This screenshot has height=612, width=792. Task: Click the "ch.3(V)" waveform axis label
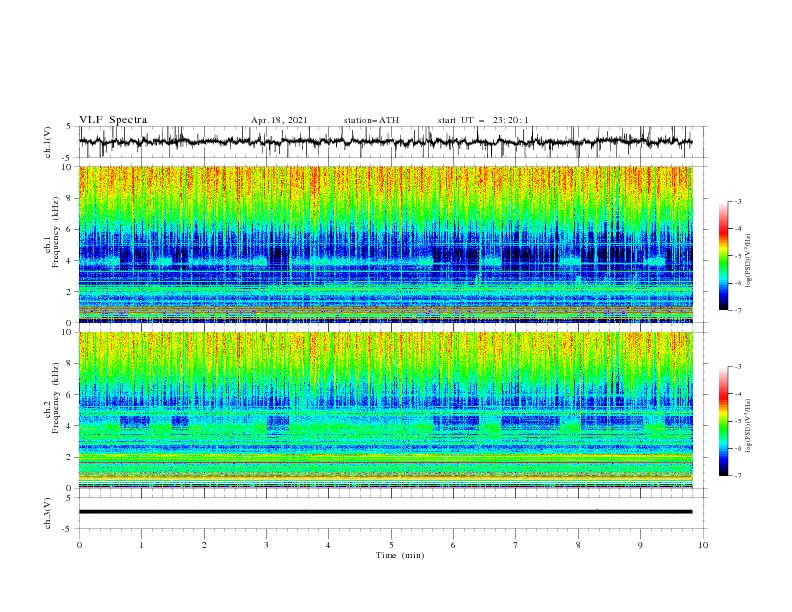48,513
